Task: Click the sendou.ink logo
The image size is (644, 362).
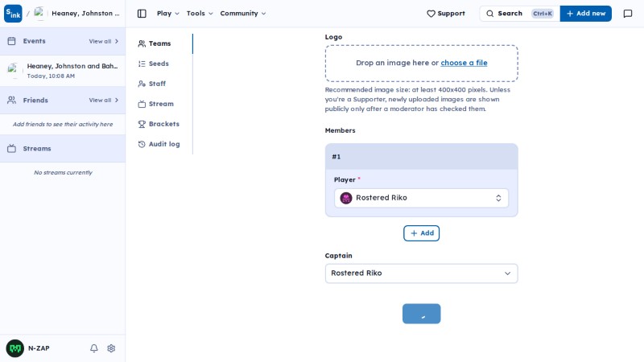Action: point(13,14)
